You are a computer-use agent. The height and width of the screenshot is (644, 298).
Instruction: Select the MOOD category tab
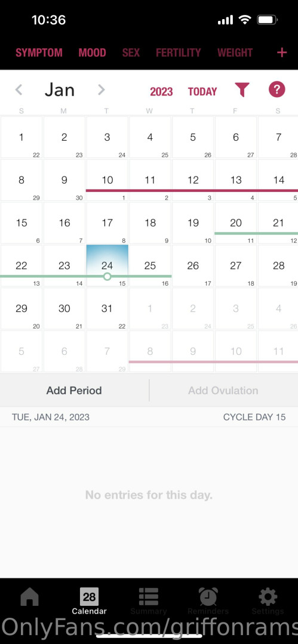pos(92,52)
